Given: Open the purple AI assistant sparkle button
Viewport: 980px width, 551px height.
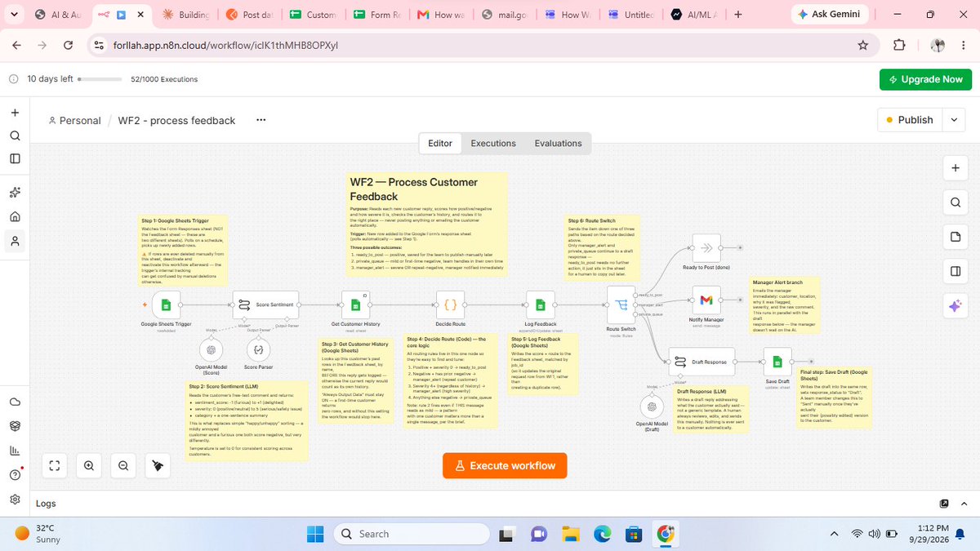Looking at the screenshot, I should coord(955,306).
